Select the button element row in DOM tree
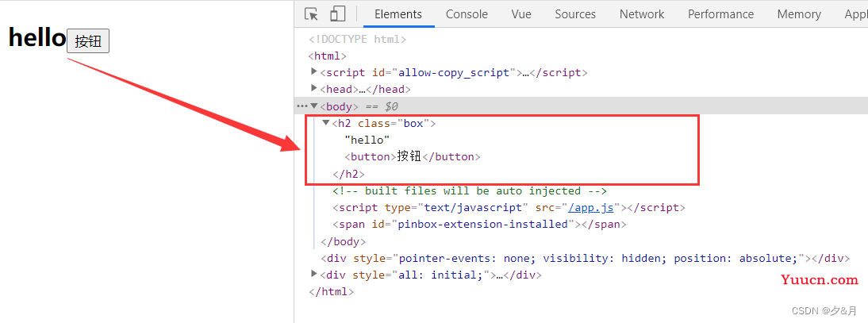The height and width of the screenshot is (323, 868). [x=413, y=157]
